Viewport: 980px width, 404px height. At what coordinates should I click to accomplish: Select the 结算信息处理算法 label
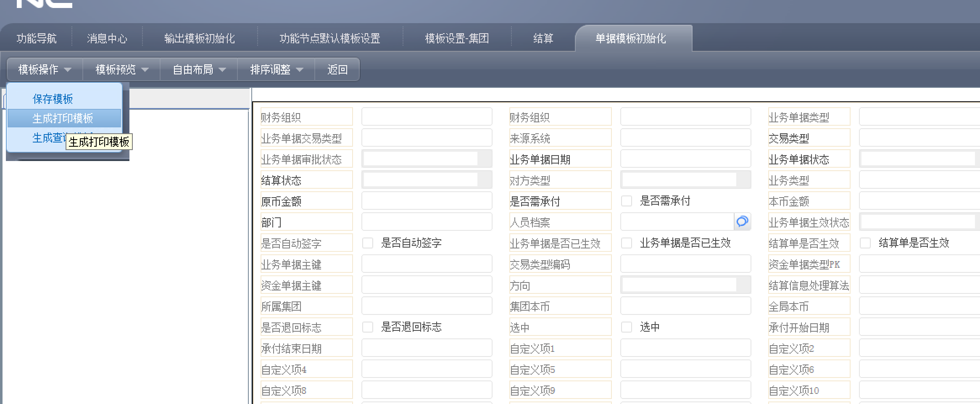tap(809, 285)
